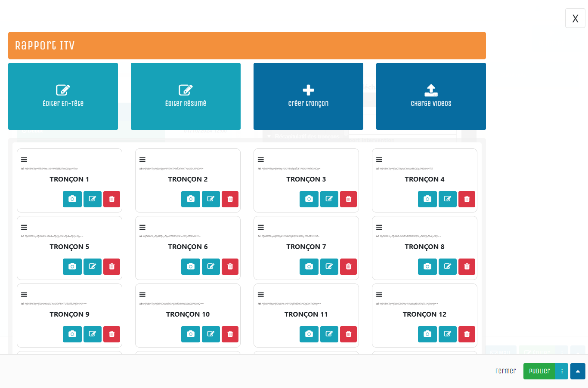Click the edit pencil on Tronçon 6

click(x=211, y=267)
